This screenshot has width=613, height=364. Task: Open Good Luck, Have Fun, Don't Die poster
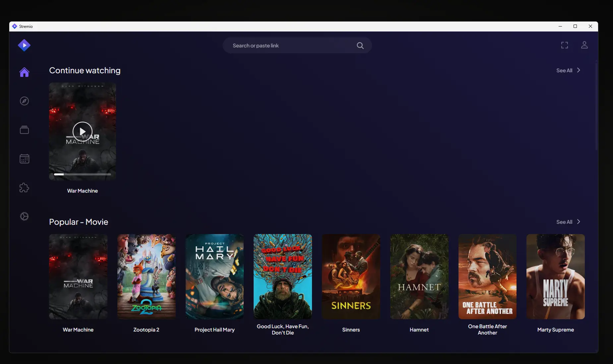tap(283, 276)
